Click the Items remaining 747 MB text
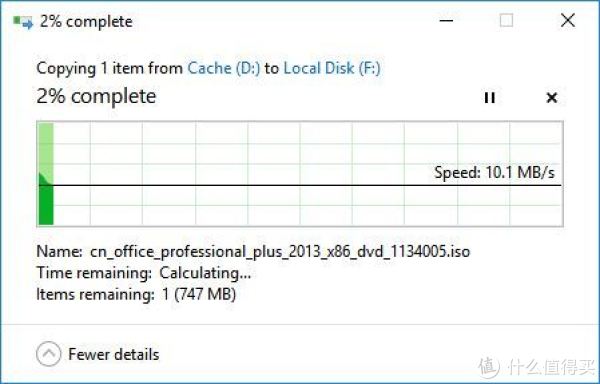600x384 pixels. coord(136,294)
